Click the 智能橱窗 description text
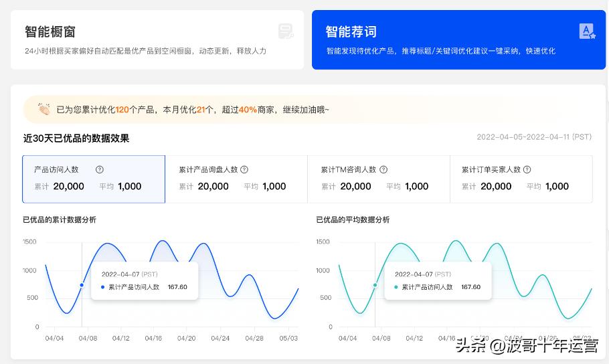609x364 pixels. tap(146, 51)
